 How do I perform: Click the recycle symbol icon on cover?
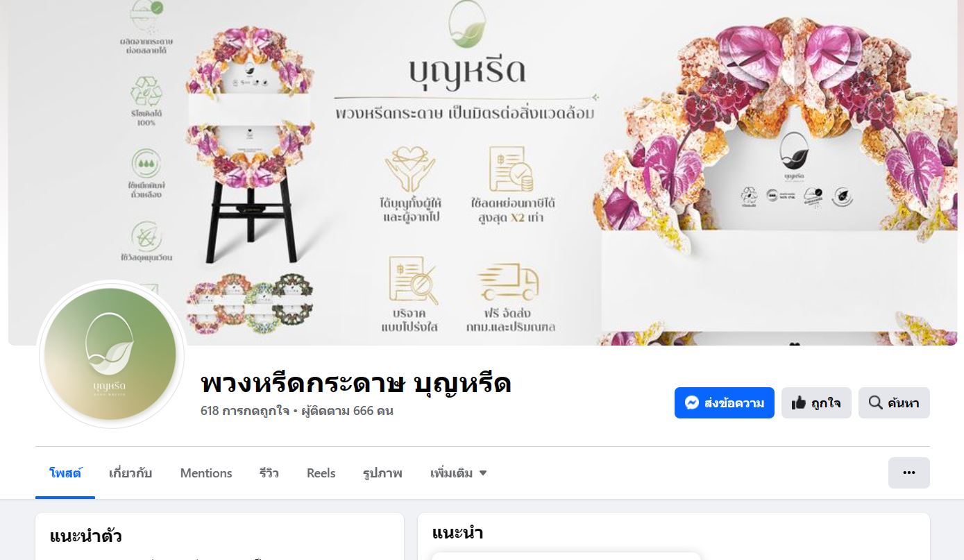pos(146,91)
